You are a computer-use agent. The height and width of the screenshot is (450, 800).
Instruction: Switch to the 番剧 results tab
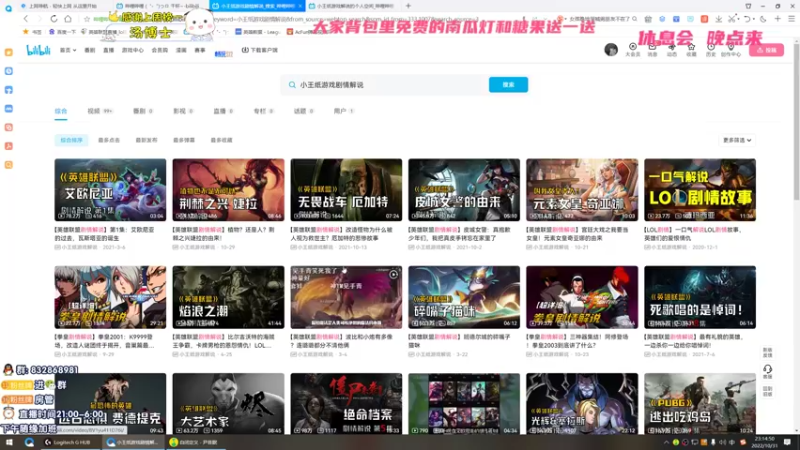click(143, 111)
